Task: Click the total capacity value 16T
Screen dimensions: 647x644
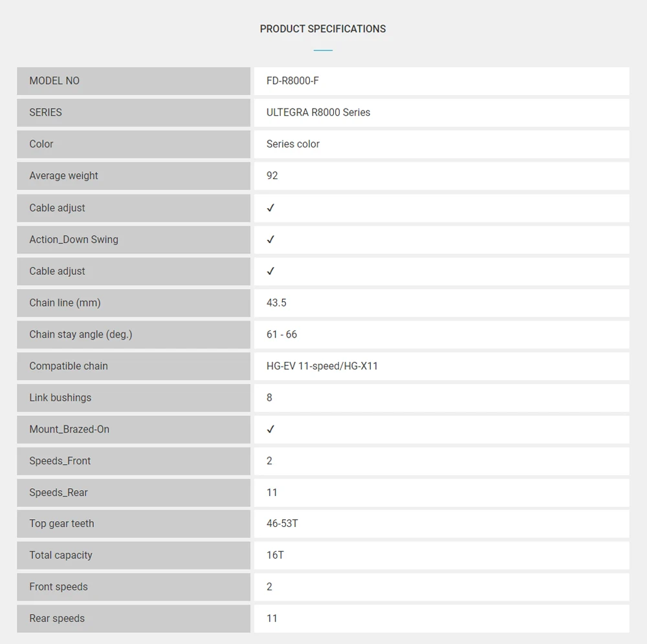Action: [x=275, y=555]
